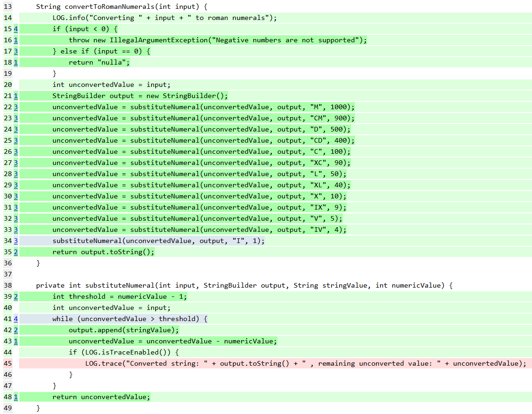Screen dimensions: 532x414
Task: Open mutation count link for return output.toString()
Action: [16, 252]
